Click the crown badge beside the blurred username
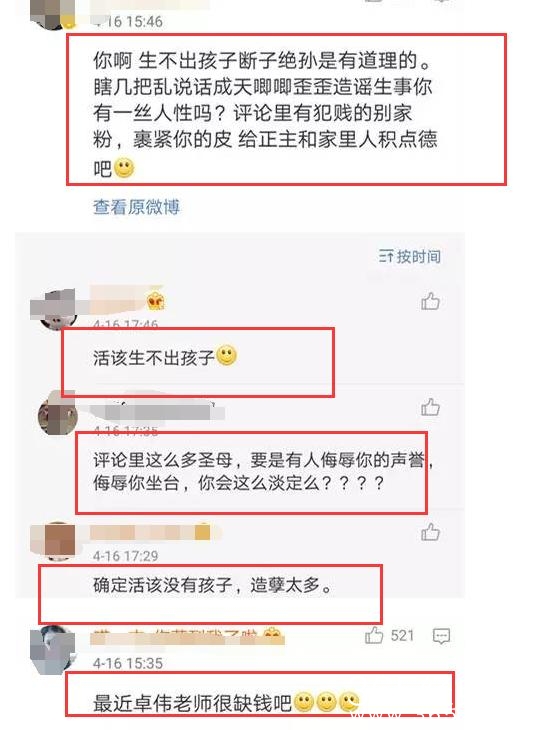Image resolution: width=533 pixels, height=730 pixels. [155, 302]
